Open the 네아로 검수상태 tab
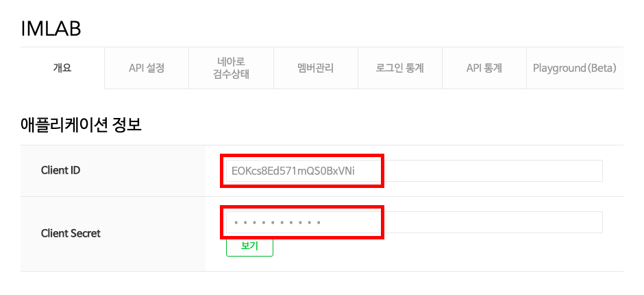The height and width of the screenshot is (295, 644). coord(231,68)
